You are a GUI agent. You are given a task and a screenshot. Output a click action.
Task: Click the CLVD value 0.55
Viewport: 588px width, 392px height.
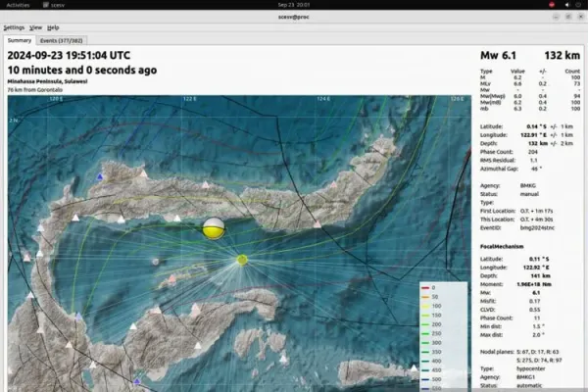pyautogui.click(x=534, y=310)
